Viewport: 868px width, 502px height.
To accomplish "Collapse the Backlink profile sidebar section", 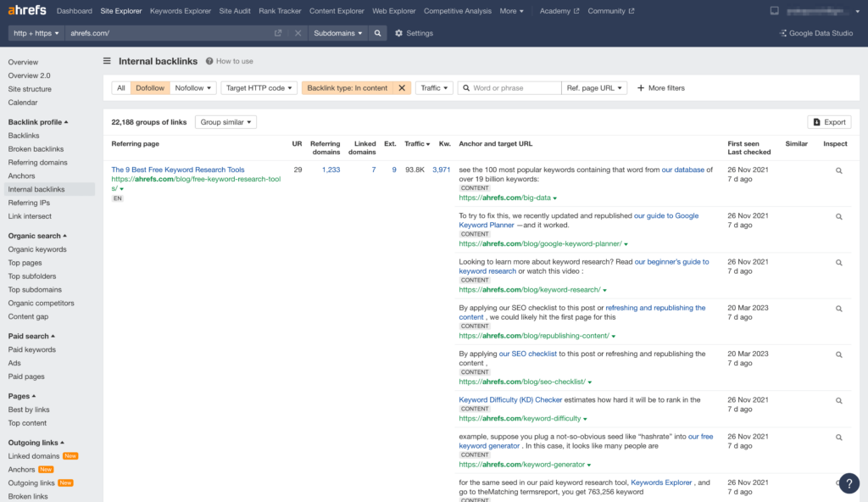I will [x=37, y=122].
